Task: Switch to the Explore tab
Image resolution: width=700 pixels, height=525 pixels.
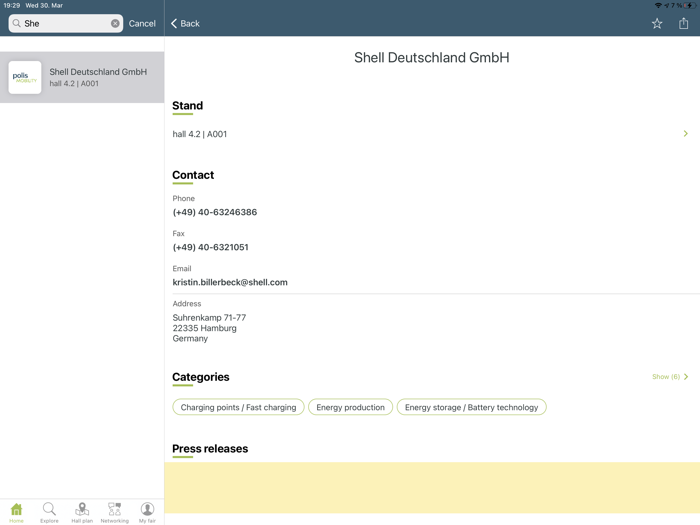Action: coord(49,512)
